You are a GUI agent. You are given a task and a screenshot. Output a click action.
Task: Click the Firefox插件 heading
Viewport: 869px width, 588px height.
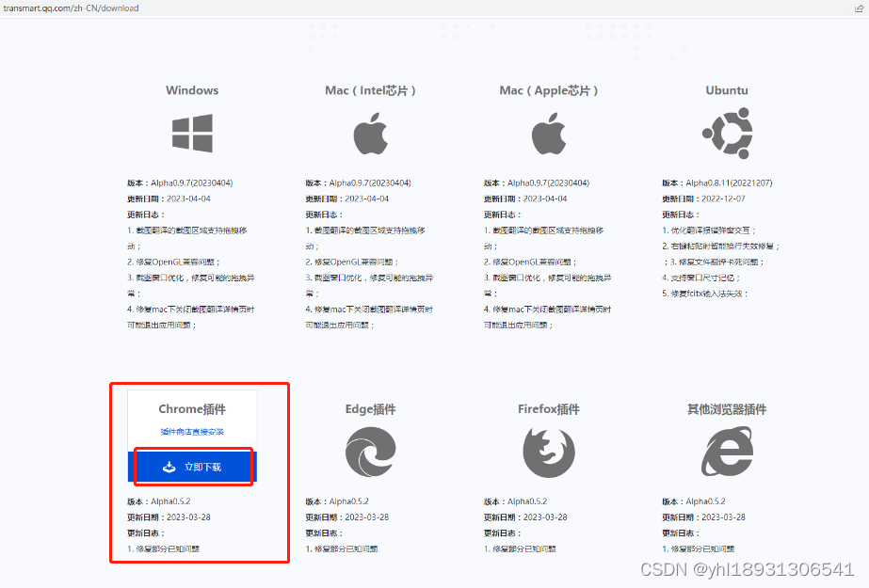[x=549, y=409]
